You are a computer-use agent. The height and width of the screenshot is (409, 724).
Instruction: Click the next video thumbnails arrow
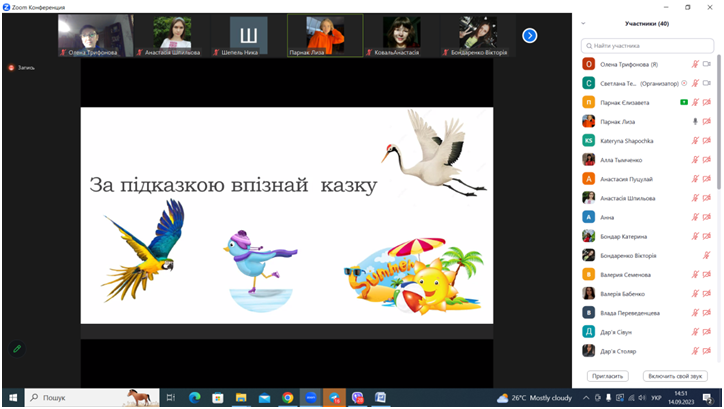tap(530, 36)
